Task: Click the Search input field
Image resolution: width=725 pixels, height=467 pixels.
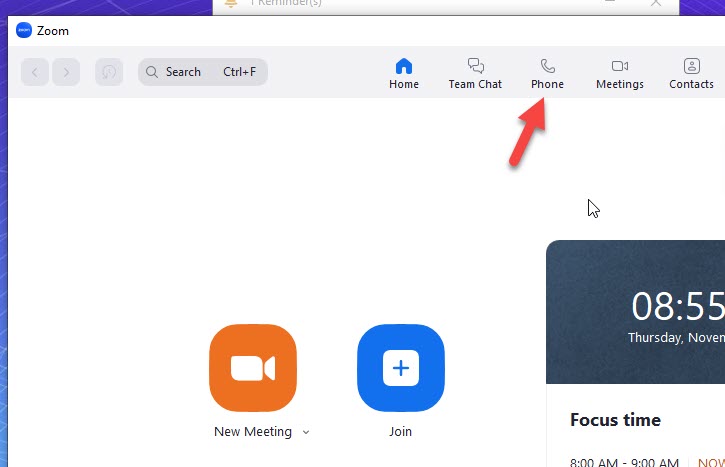Action: coord(202,72)
